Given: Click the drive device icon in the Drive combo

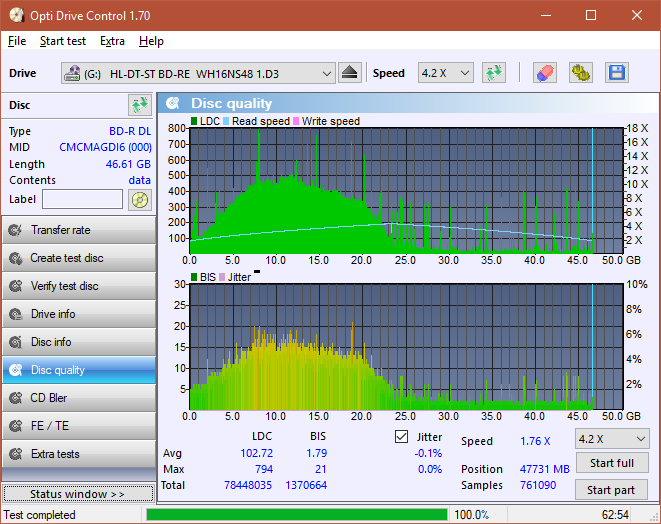Looking at the screenshot, I should coord(72,73).
